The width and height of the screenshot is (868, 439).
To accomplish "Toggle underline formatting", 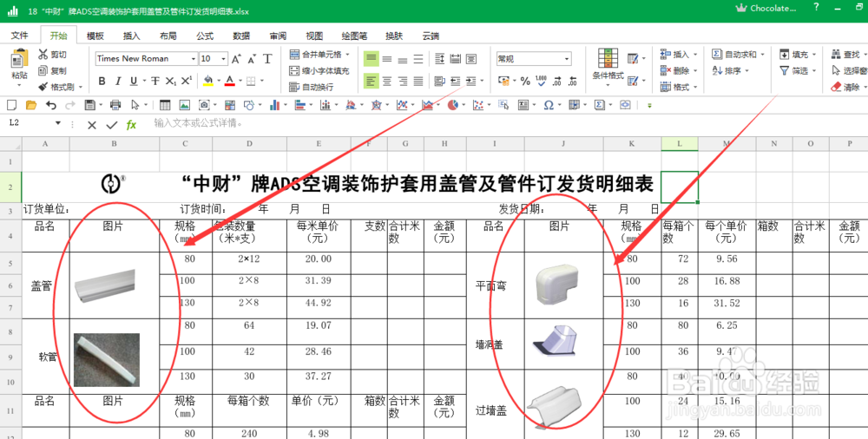I will coord(134,82).
